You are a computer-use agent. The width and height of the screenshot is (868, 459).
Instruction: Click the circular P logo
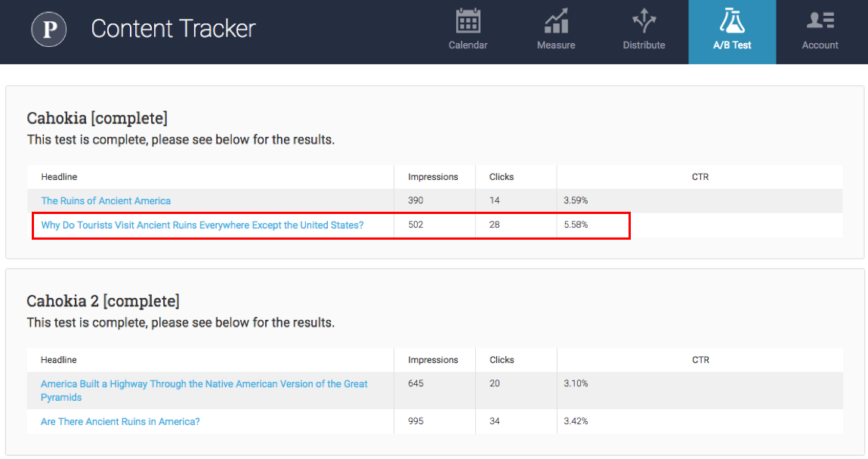click(49, 29)
